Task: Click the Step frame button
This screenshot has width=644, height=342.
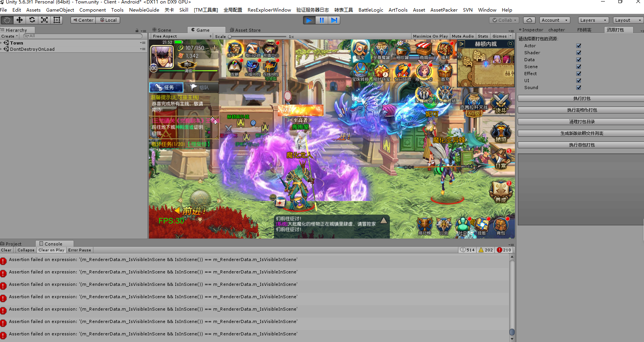Action: pyautogui.click(x=334, y=20)
